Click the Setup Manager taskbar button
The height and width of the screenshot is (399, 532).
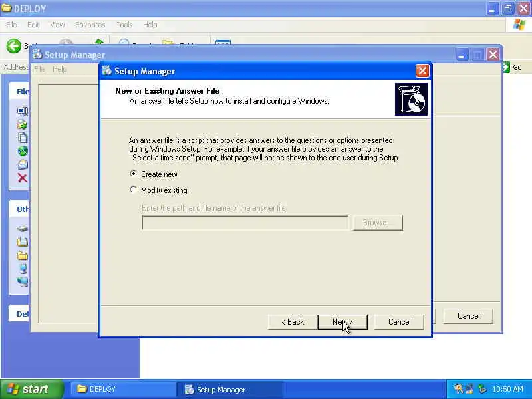pos(229,389)
